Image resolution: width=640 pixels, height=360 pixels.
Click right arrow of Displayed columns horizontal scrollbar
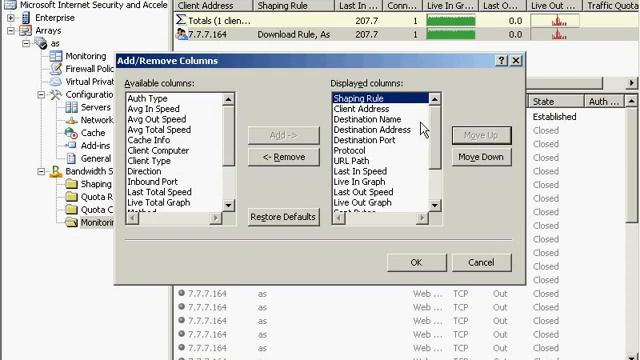click(422, 218)
